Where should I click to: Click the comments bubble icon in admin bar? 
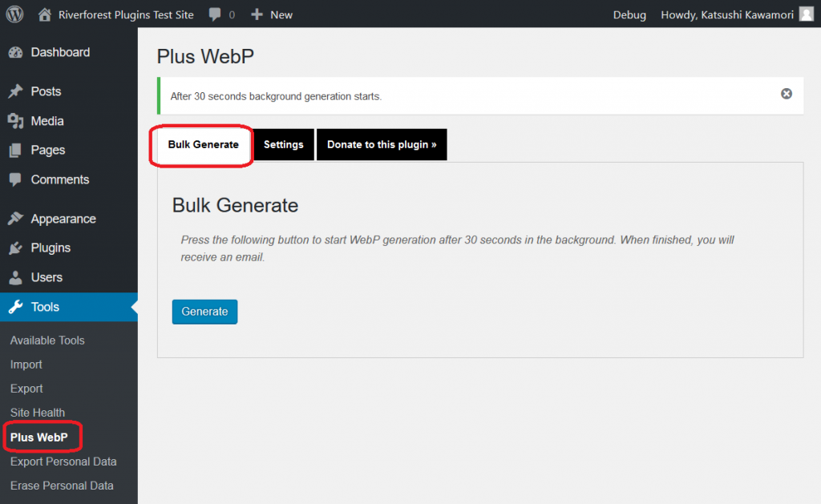(x=215, y=14)
